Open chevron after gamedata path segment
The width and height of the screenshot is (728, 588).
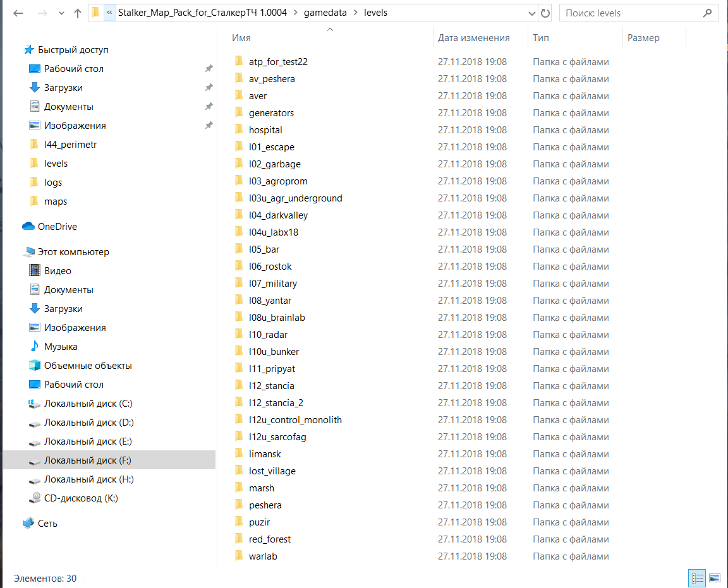point(355,13)
